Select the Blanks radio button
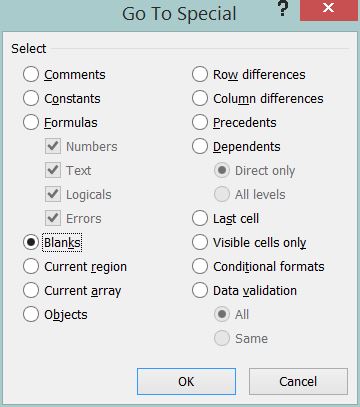360x407 pixels. 31,242
